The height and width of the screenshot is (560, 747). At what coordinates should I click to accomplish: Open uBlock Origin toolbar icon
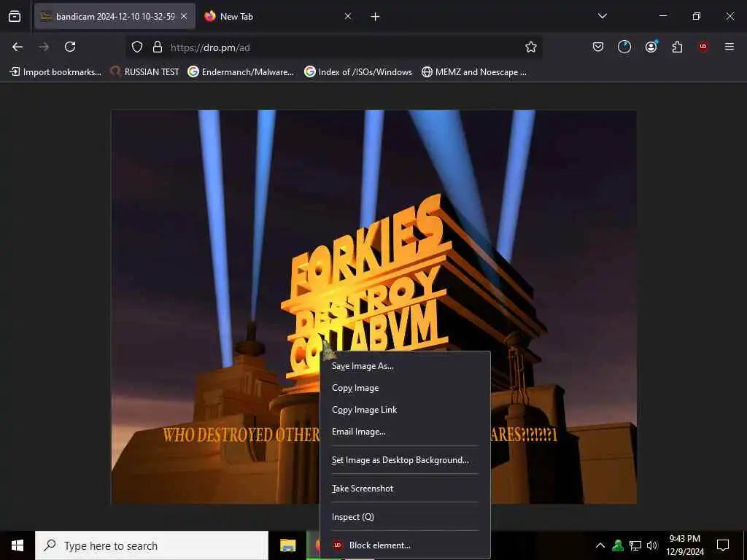pyautogui.click(x=703, y=47)
